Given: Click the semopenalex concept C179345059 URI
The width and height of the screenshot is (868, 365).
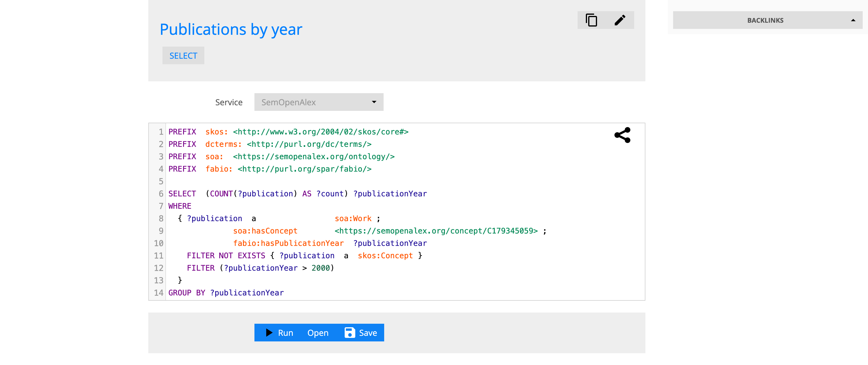Looking at the screenshot, I should pos(436,231).
